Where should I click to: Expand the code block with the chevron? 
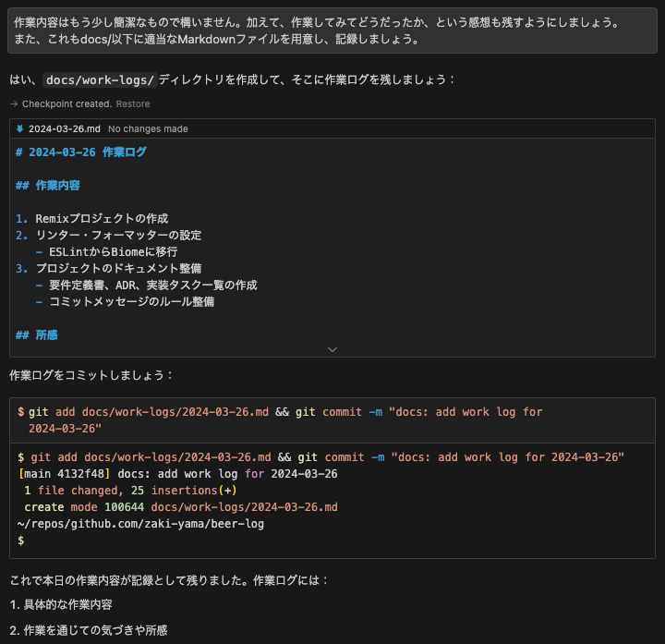(x=332, y=349)
